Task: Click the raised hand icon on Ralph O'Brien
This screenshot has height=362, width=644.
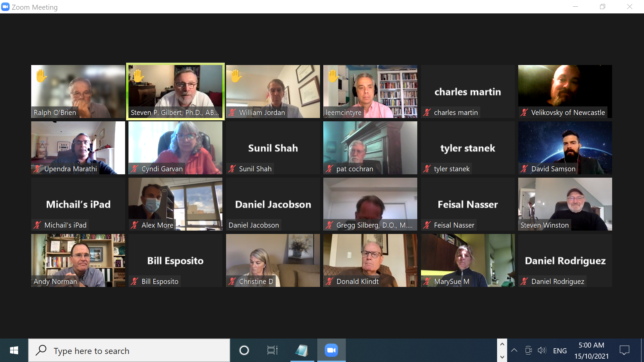Action: pyautogui.click(x=42, y=76)
